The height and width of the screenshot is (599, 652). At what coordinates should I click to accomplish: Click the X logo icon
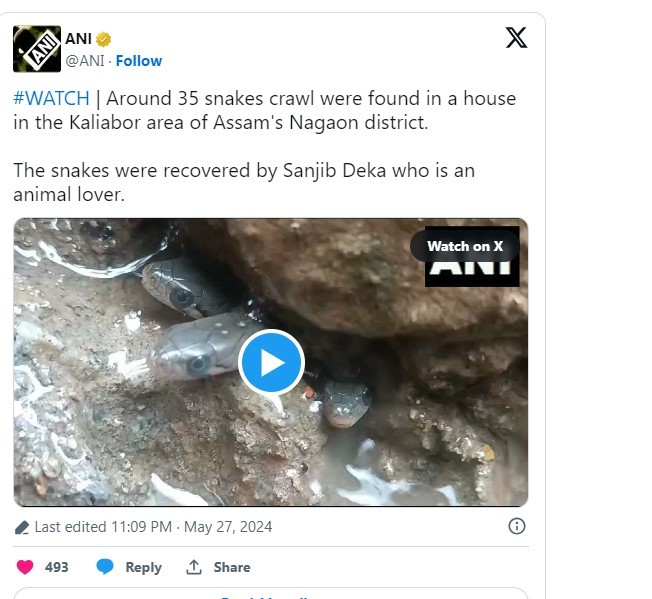(516, 38)
